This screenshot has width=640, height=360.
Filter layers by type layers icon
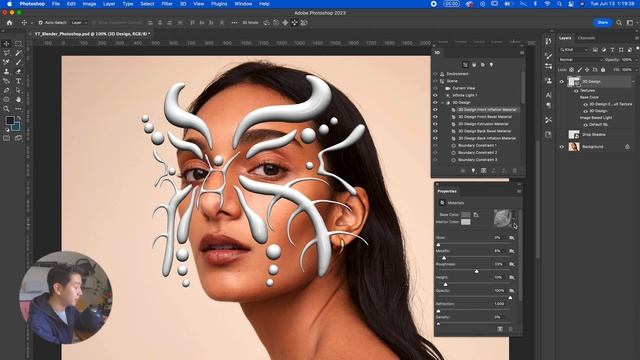pyautogui.click(x=612, y=50)
